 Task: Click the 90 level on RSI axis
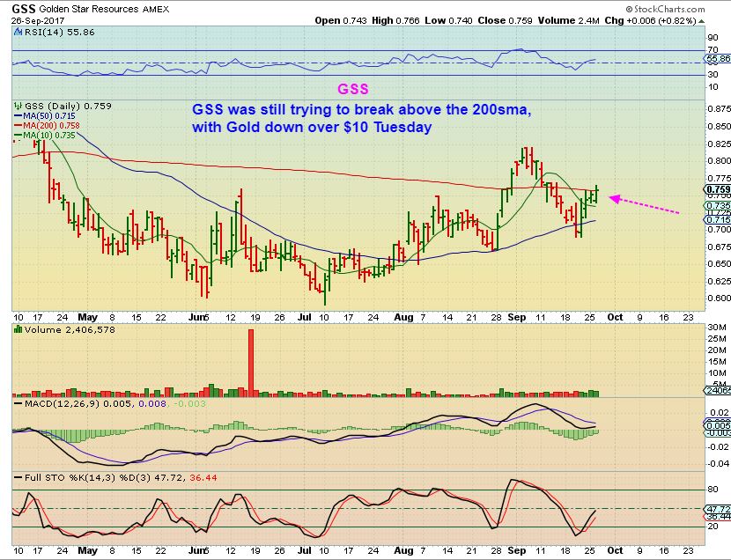713,38
